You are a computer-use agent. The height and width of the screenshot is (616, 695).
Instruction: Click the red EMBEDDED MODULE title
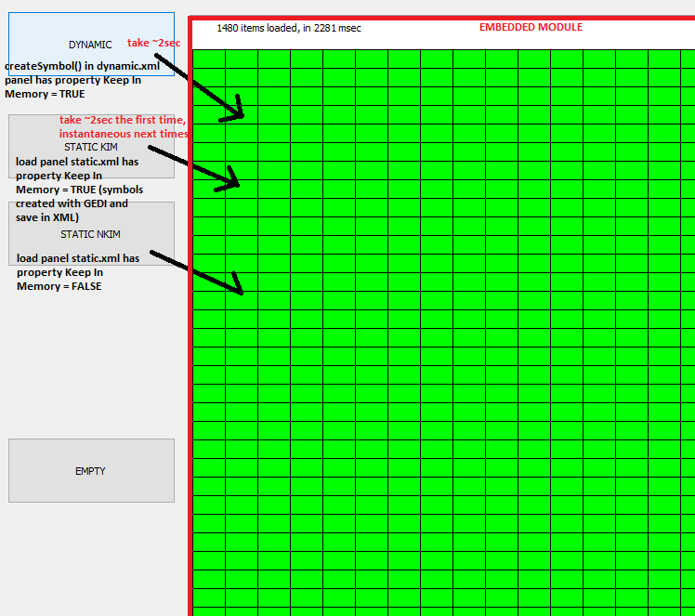coord(531,27)
